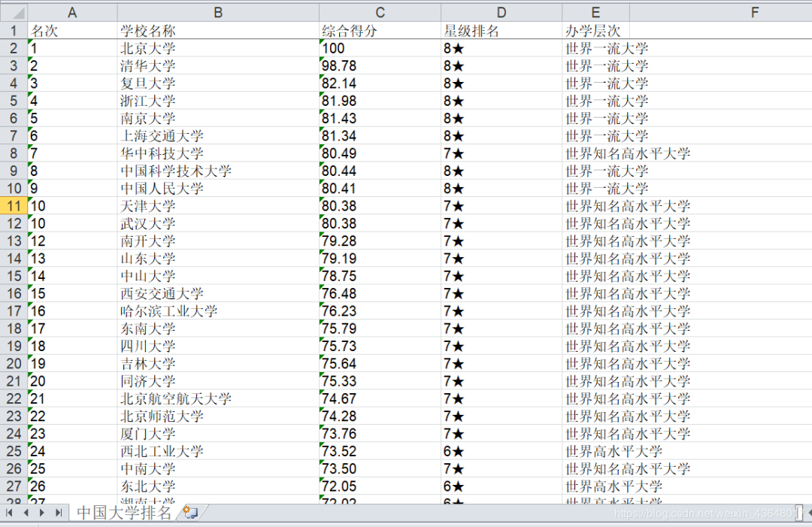812x527 pixels.
Task: Select the 中山大学 cell
Action: point(218,276)
